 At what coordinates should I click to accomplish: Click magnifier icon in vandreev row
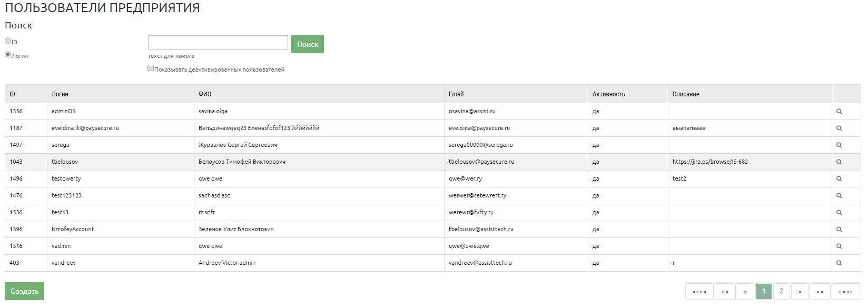(x=839, y=263)
